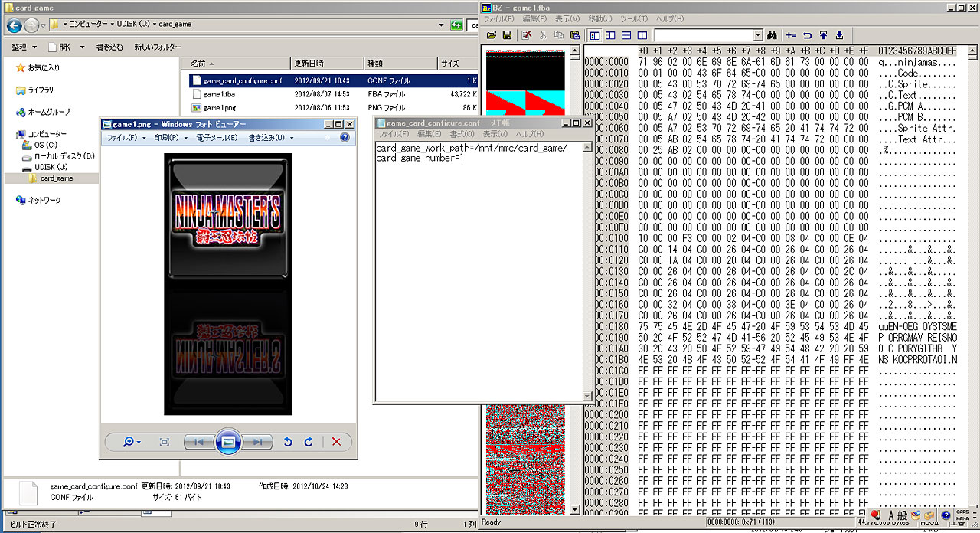This screenshot has height=533, width=980.
Task: Open the ファイル(F) menu in BZ
Action: pyautogui.click(x=498, y=18)
